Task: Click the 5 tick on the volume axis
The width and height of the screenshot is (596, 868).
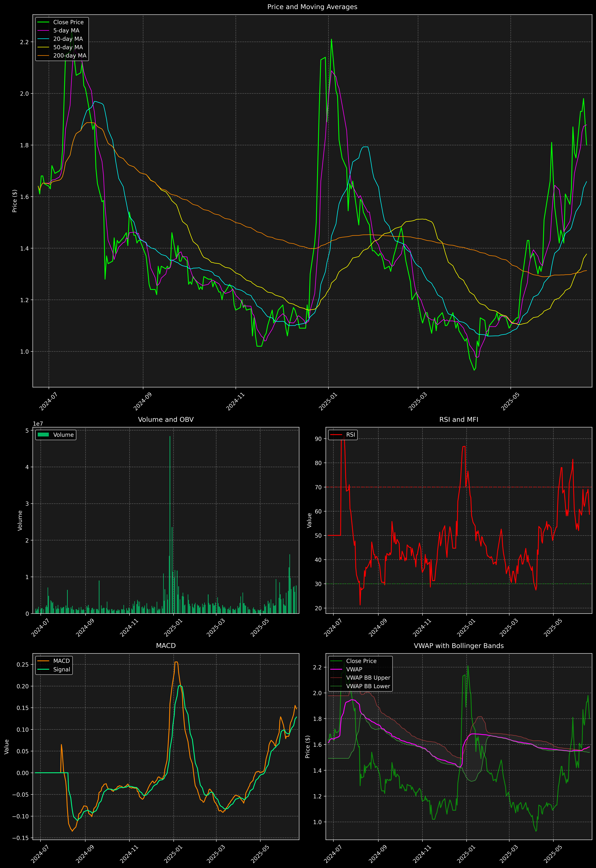Action: click(x=27, y=431)
